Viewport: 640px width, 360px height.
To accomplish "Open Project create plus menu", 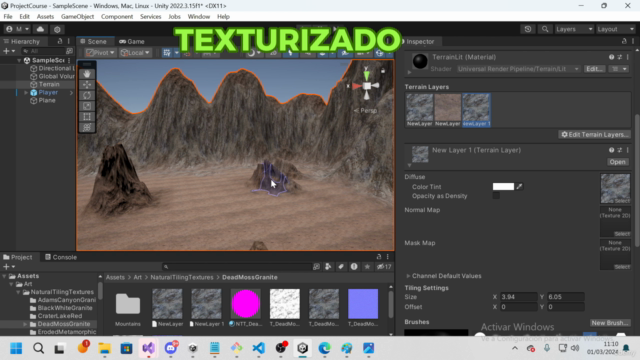I will coord(9,267).
